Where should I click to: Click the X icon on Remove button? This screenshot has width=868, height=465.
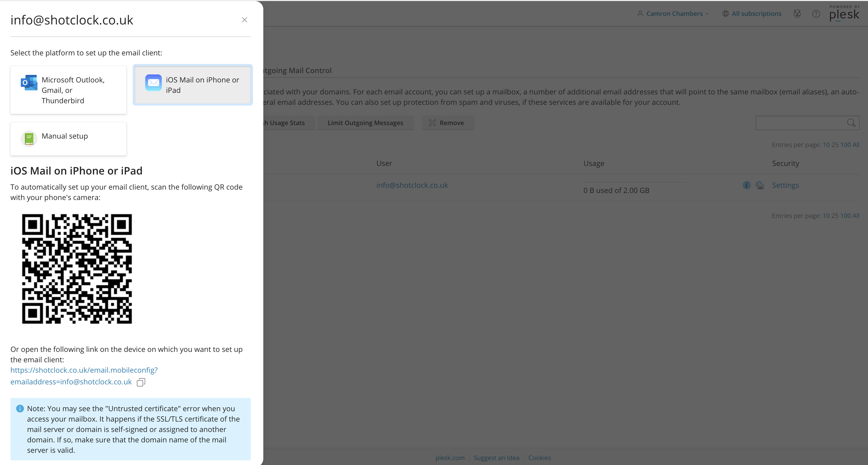pos(432,123)
